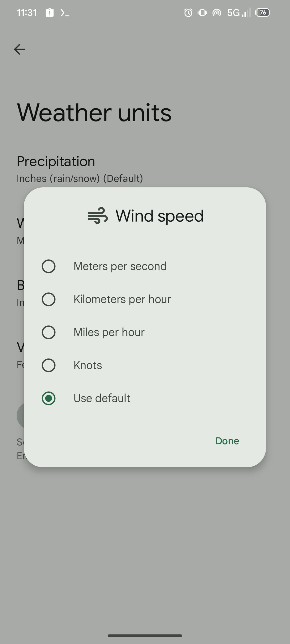Select the Meters per second radio button
This screenshot has width=290, height=644.
pos(49,266)
